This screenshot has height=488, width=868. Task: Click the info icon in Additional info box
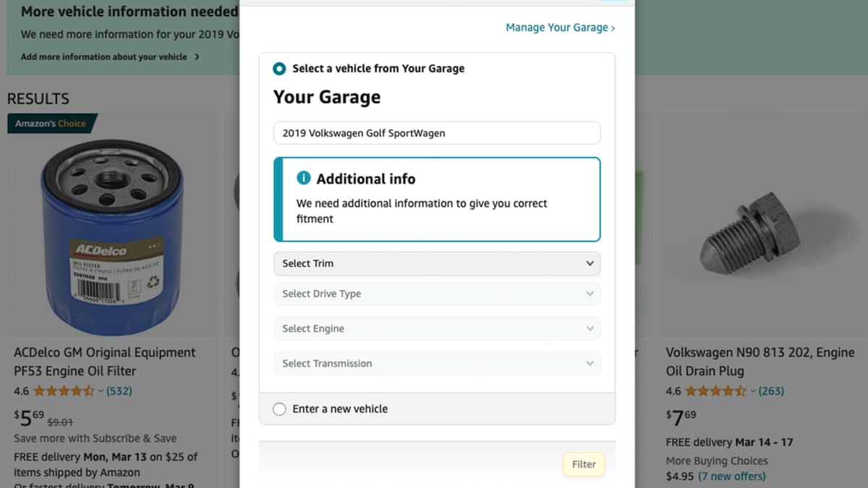[x=303, y=177]
